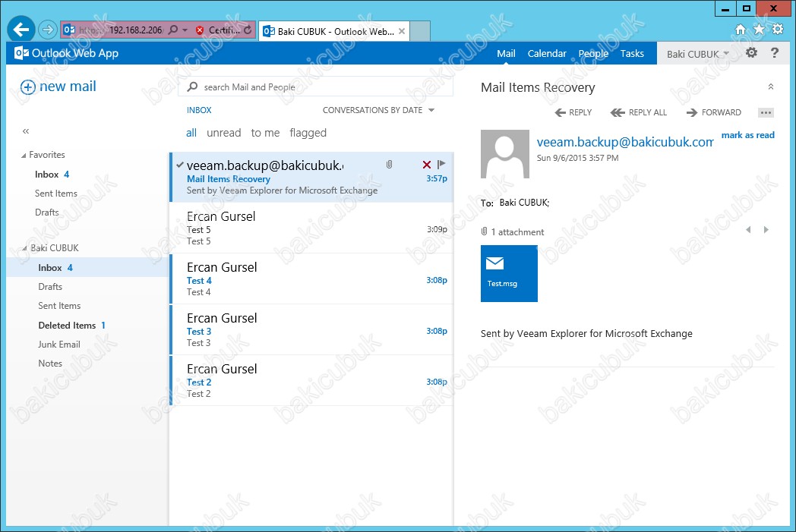796x532 pixels.
Task: Open the Notes folder
Action: pyautogui.click(x=50, y=364)
